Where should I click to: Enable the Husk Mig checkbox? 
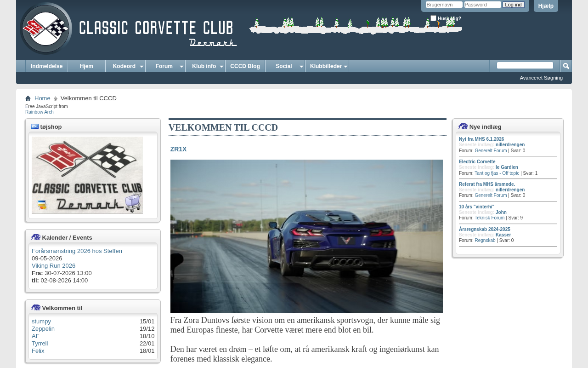click(433, 18)
